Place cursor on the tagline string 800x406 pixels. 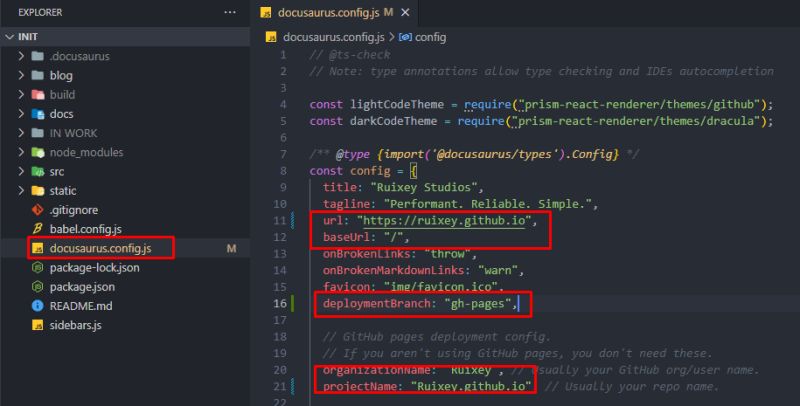487,204
